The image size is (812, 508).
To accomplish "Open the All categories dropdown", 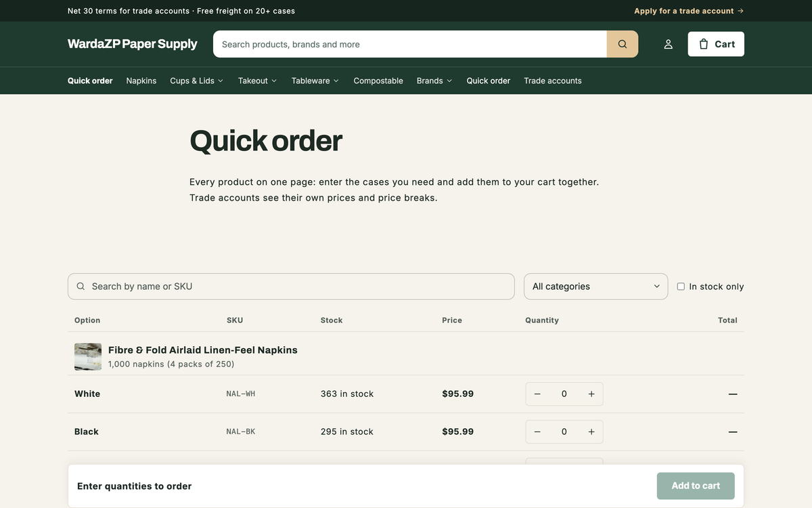I will pos(596,287).
